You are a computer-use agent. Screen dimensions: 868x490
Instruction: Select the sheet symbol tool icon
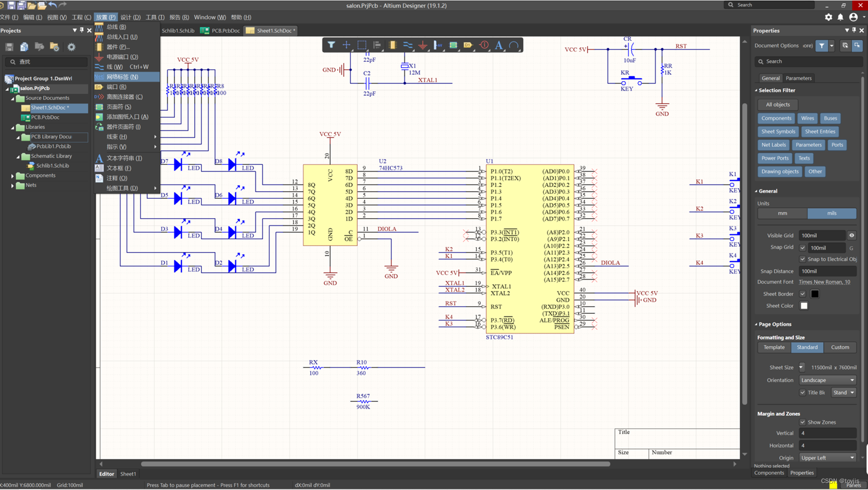pos(453,45)
